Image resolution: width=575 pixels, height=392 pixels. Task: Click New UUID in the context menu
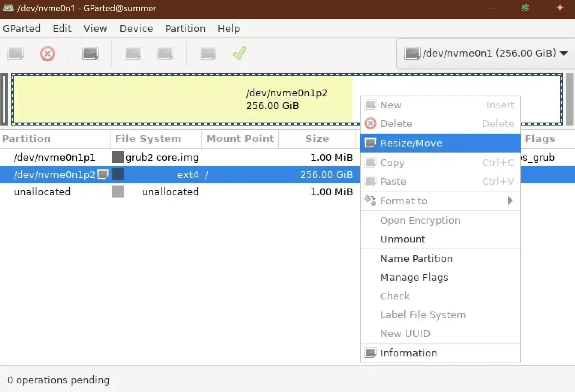point(441,334)
